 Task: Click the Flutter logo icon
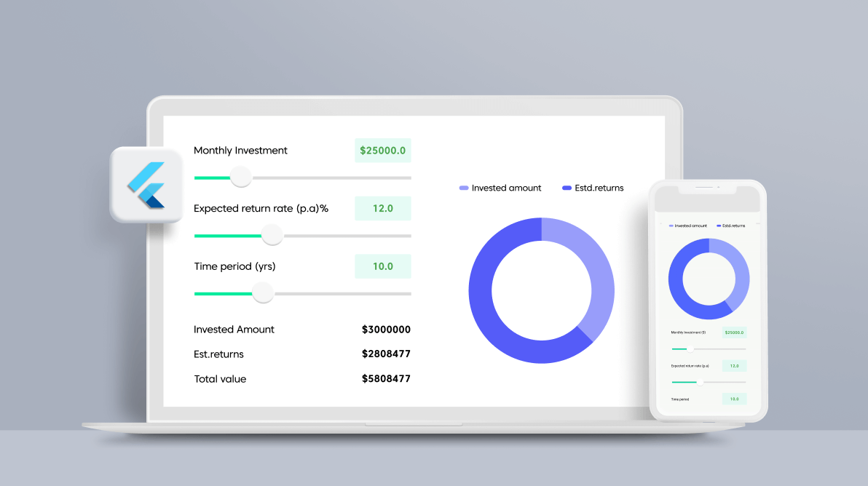[x=146, y=185]
